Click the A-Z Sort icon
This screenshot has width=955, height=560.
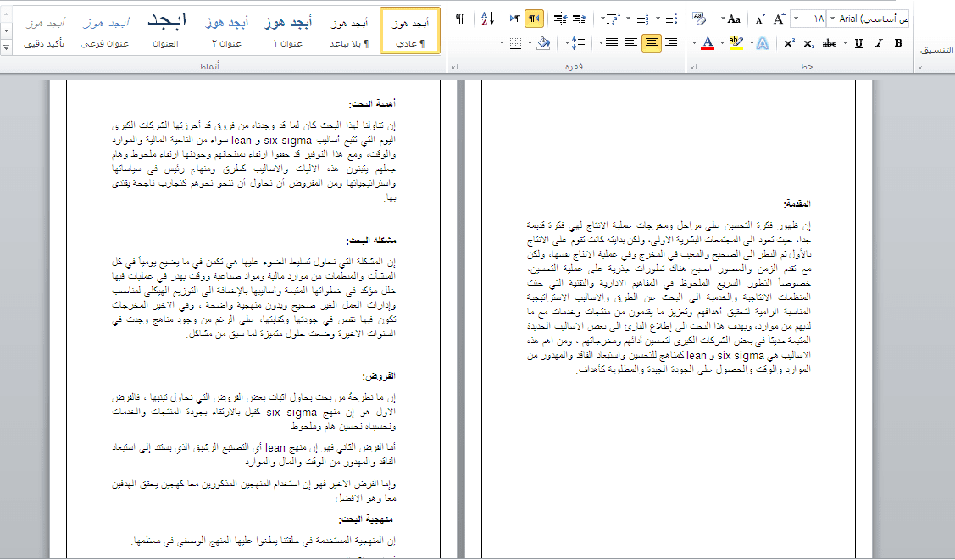tap(488, 19)
